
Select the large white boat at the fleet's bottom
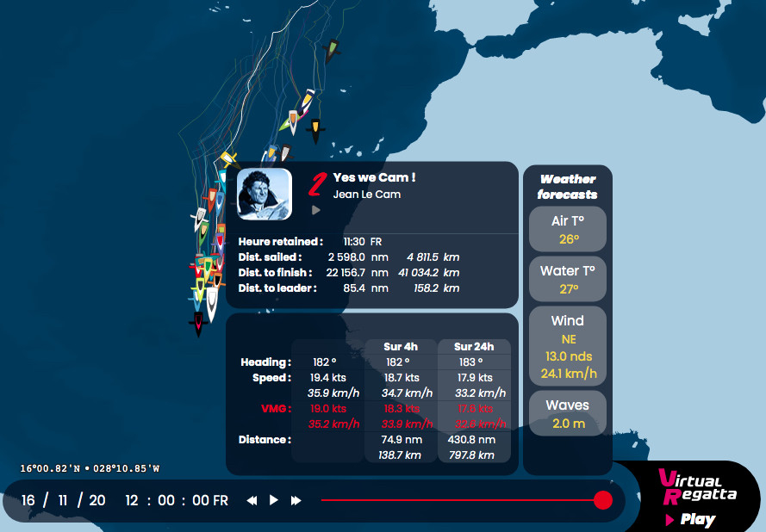pyautogui.click(x=212, y=304)
